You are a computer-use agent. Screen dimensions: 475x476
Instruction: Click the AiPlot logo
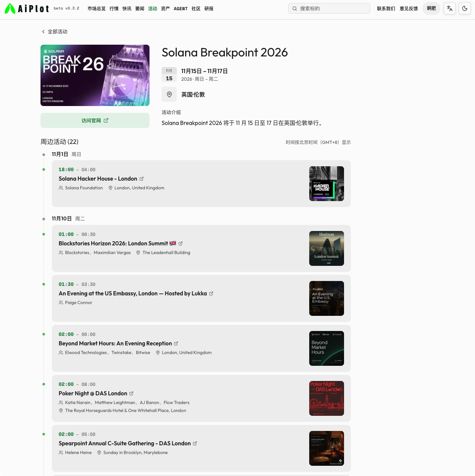point(26,8)
